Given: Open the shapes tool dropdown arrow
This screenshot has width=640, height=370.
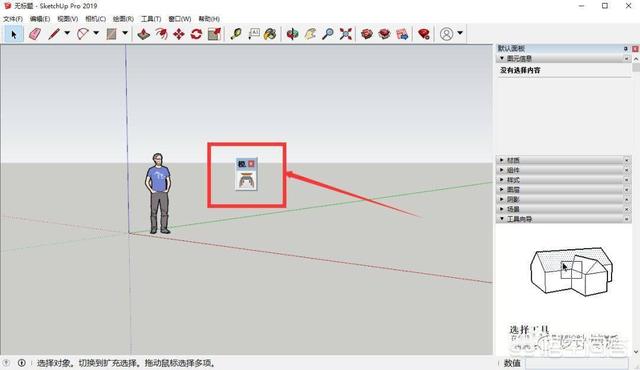Looking at the screenshot, I should [x=125, y=33].
